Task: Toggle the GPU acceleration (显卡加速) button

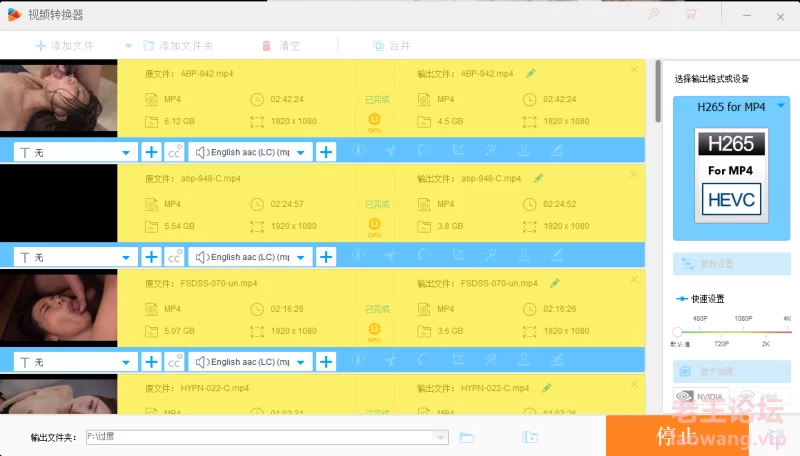Action: (x=732, y=371)
